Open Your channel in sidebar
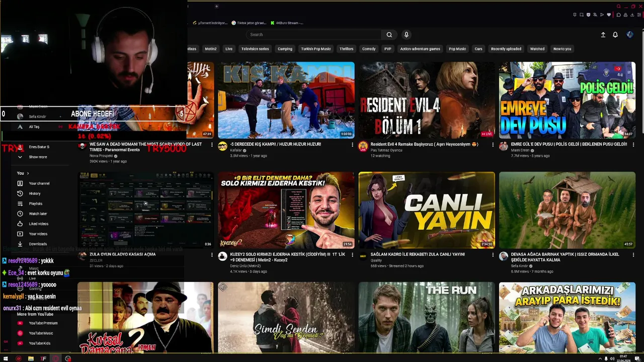This screenshot has height=362, width=644. click(x=39, y=184)
